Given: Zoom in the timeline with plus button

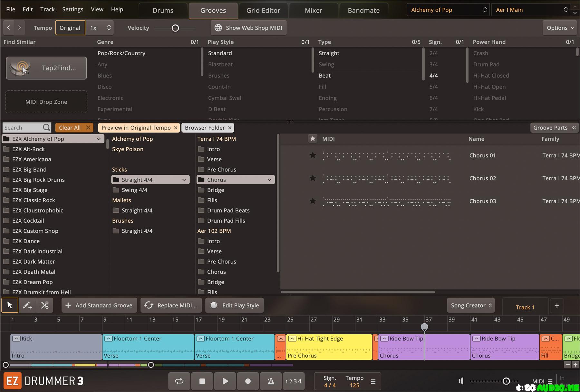Looking at the screenshot, I should (x=575, y=365).
